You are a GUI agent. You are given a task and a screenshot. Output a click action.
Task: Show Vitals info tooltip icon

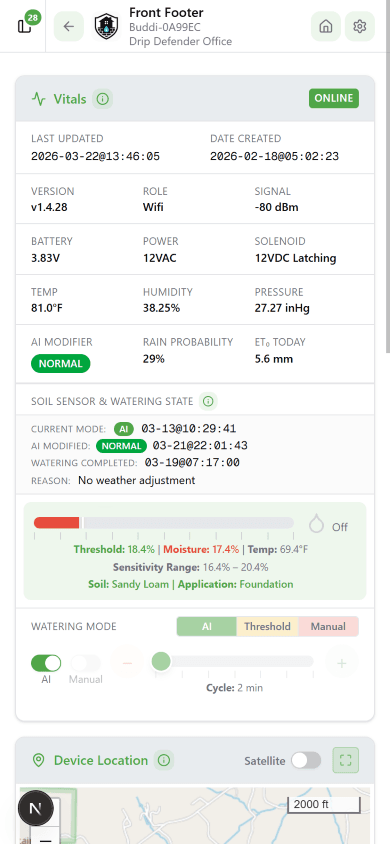(x=102, y=99)
